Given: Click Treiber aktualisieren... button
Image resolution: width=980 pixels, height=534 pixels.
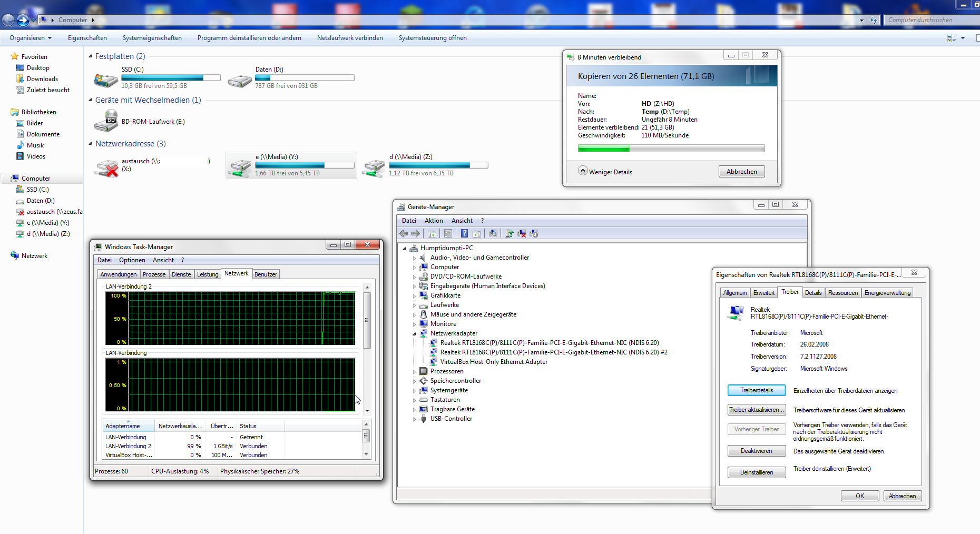Looking at the screenshot, I should point(757,410).
